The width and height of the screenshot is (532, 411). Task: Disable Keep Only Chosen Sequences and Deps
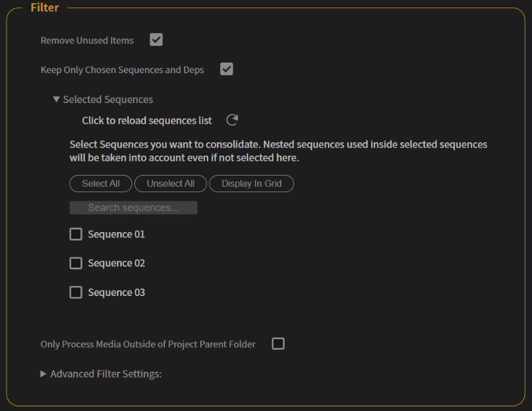(x=226, y=69)
